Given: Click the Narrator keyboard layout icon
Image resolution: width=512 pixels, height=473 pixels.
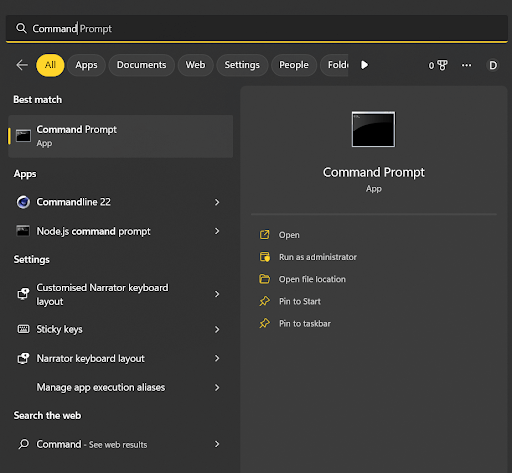Looking at the screenshot, I should [23, 358].
